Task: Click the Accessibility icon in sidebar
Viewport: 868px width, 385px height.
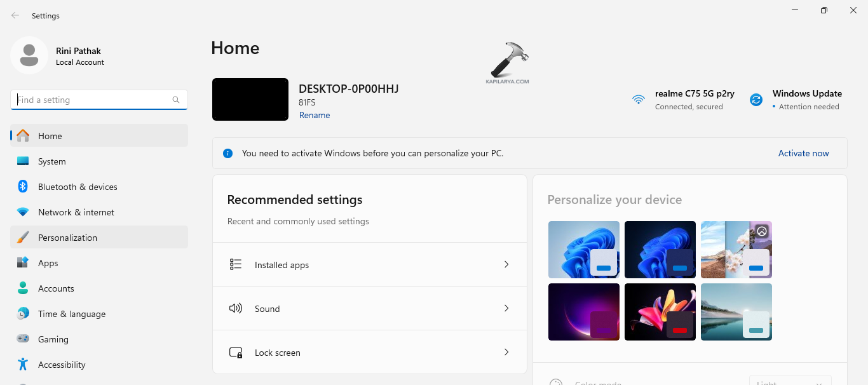Action: [x=23, y=364]
